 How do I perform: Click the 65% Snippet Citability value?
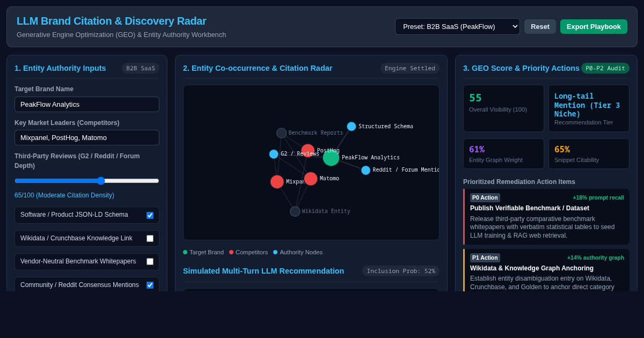(x=562, y=149)
